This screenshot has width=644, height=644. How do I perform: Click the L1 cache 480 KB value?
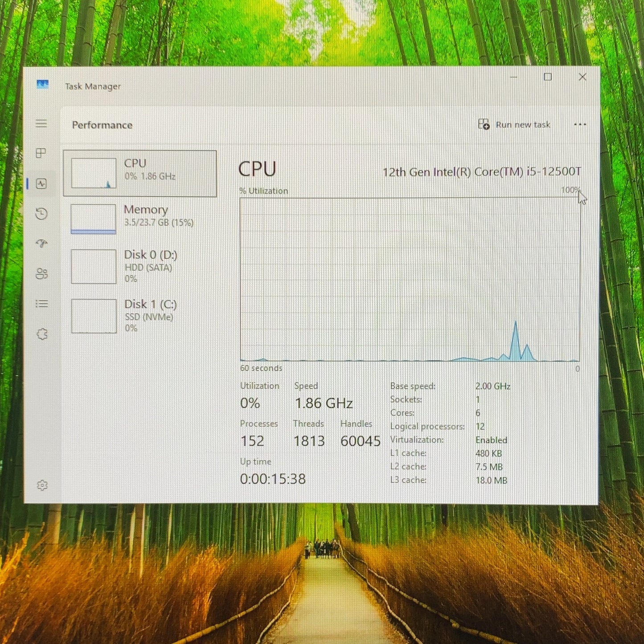click(488, 453)
